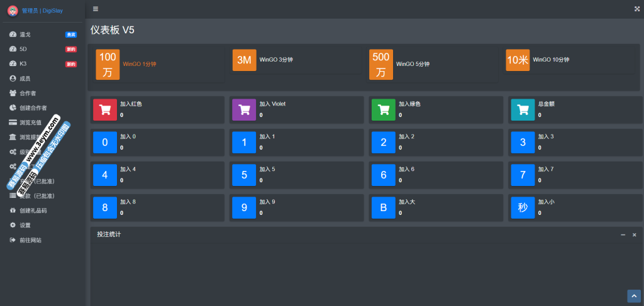Click the red 加入红色 cart icon
This screenshot has height=306, width=644.
click(x=105, y=109)
